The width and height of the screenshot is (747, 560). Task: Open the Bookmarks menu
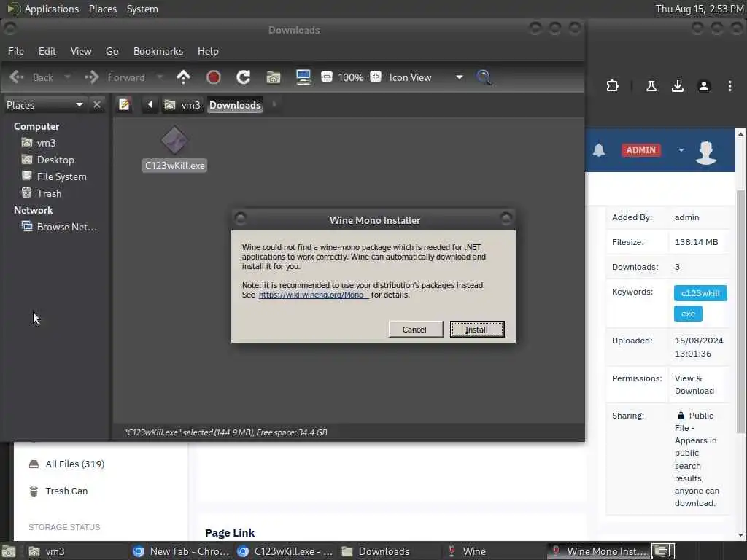click(158, 51)
